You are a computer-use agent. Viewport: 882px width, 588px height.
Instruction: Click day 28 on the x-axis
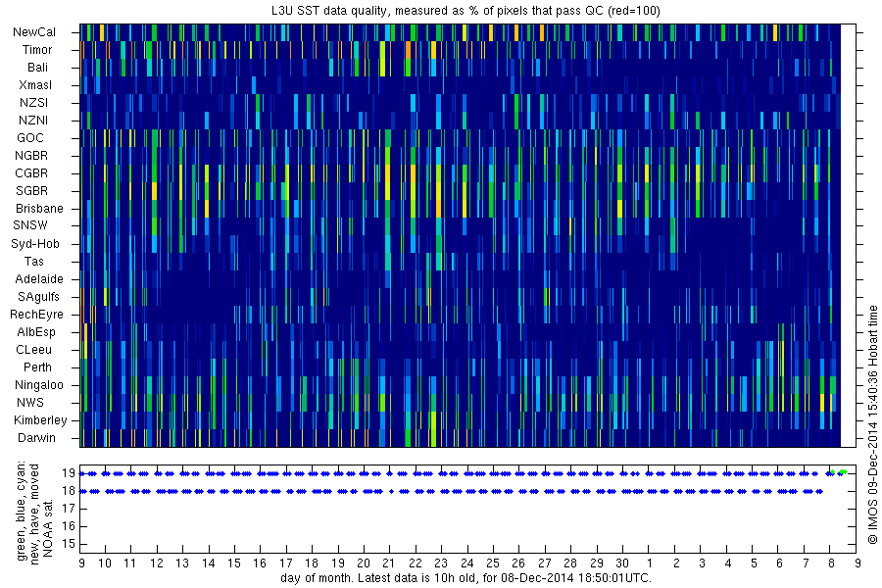point(570,563)
